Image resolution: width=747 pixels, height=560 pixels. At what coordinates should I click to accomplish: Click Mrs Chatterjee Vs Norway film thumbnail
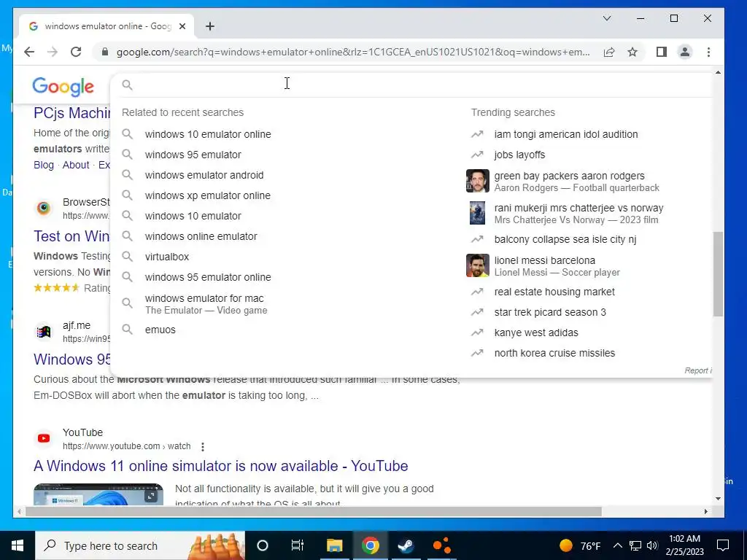click(477, 213)
